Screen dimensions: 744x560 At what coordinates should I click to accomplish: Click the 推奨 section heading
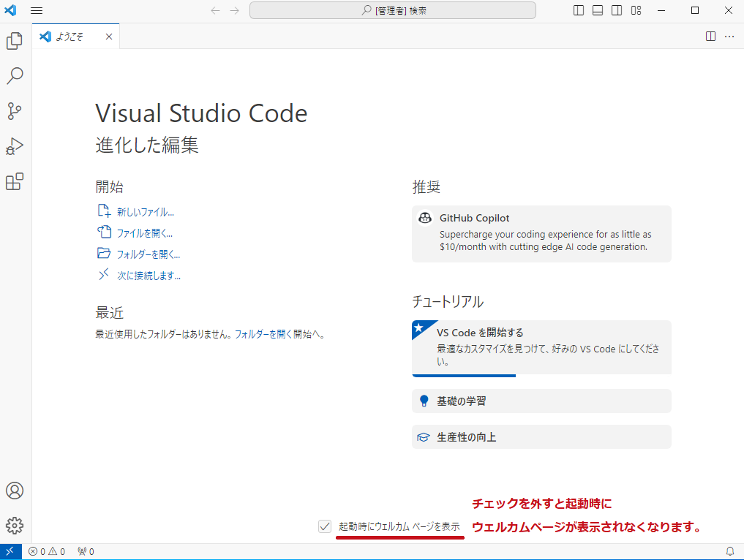pos(426,187)
